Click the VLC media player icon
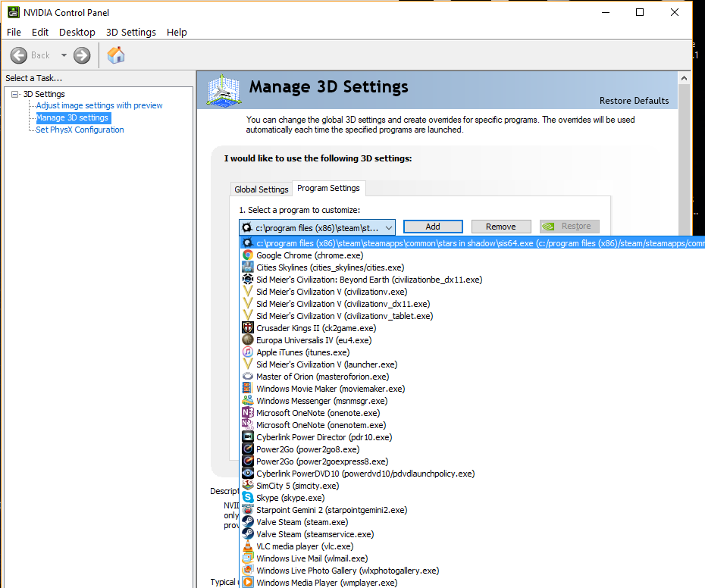Screen dimensions: 705x588 pos(248,546)
